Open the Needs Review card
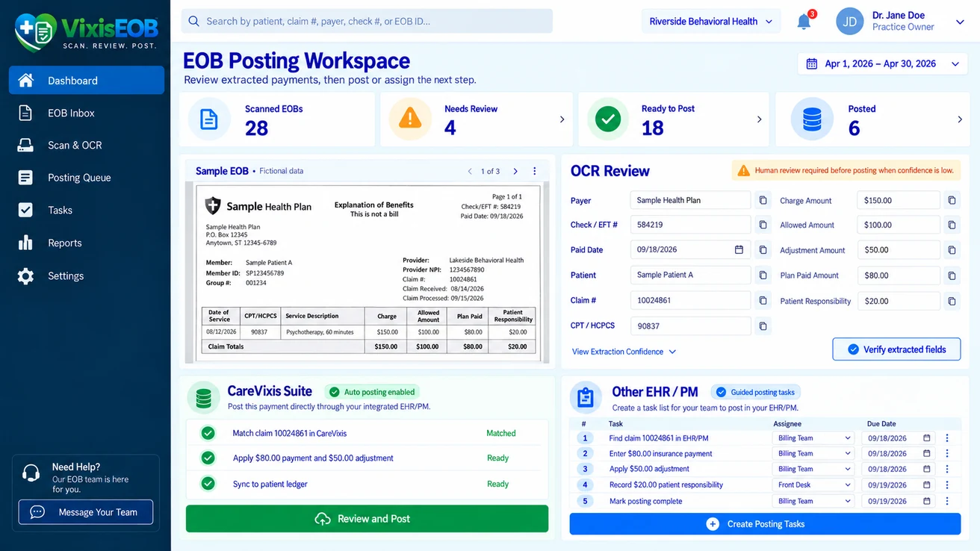 click(x=477, y=119)
